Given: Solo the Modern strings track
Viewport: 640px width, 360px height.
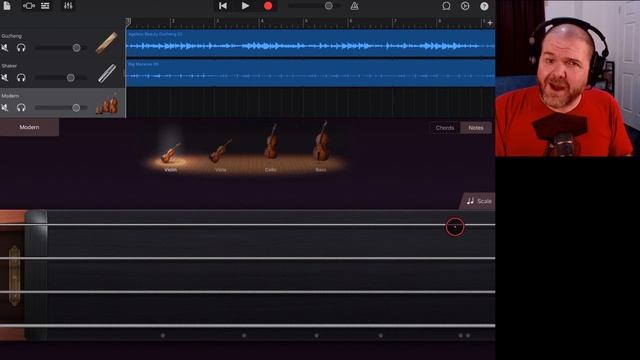Looking at the screenshot, I should pyautogui.click(x=21, y=108).
